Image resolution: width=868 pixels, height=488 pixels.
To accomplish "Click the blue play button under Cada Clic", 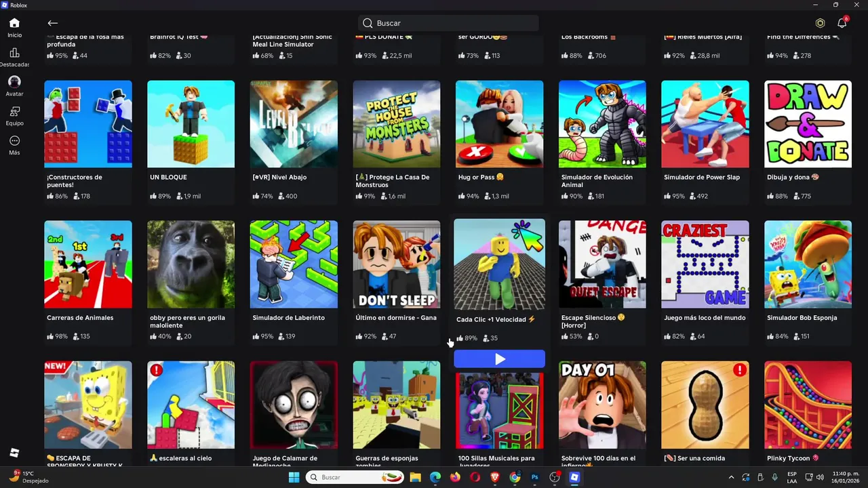I will (499, 359).
